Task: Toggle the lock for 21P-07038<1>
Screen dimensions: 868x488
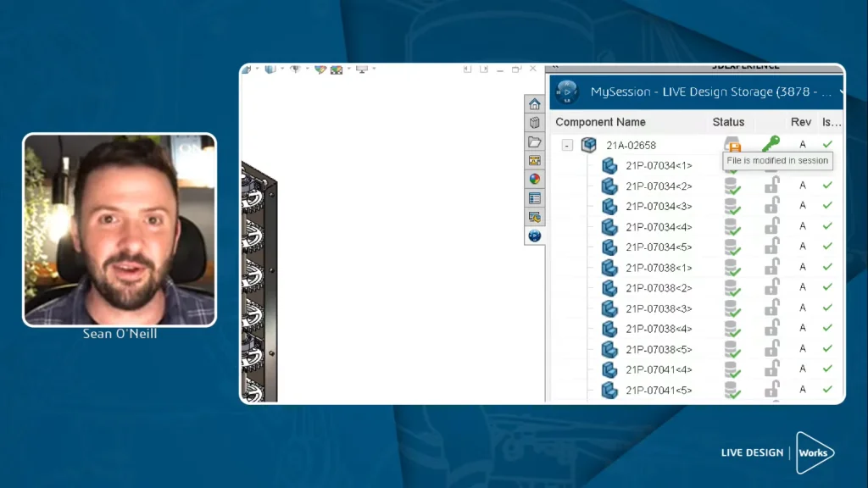Action: 772,267
